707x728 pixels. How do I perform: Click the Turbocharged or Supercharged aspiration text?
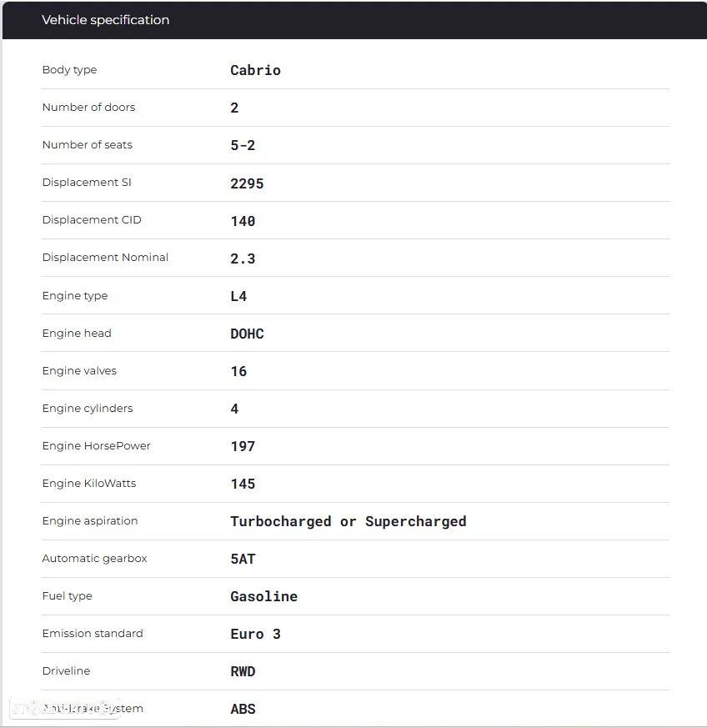(x=348, y=521)
